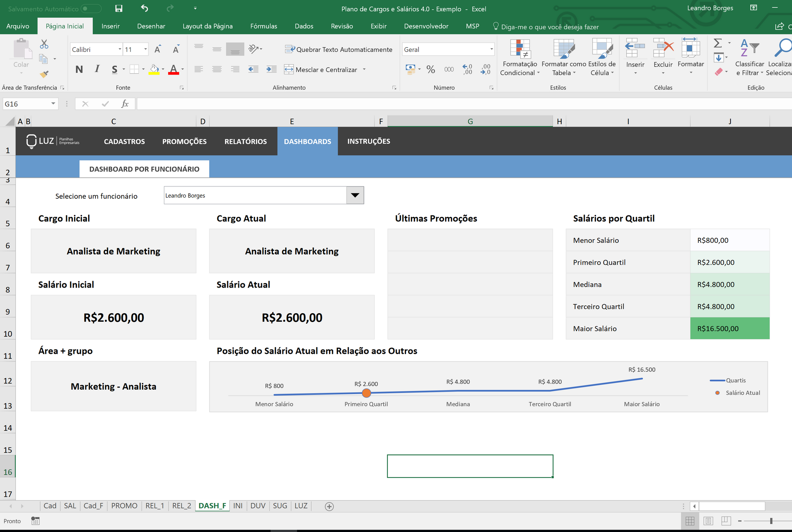The height and width of the screenshot is (532, 792).
Task: Go to RELATÓRIOS navigation button
Action: pyautogui.click(x=246, y=142)
